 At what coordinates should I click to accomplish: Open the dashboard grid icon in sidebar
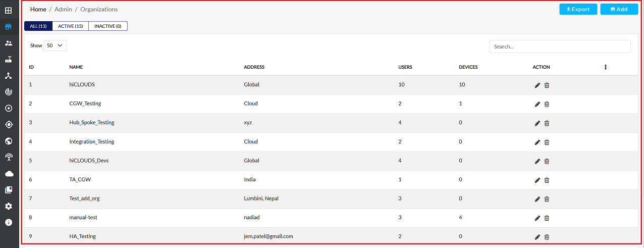pos(9,10)
